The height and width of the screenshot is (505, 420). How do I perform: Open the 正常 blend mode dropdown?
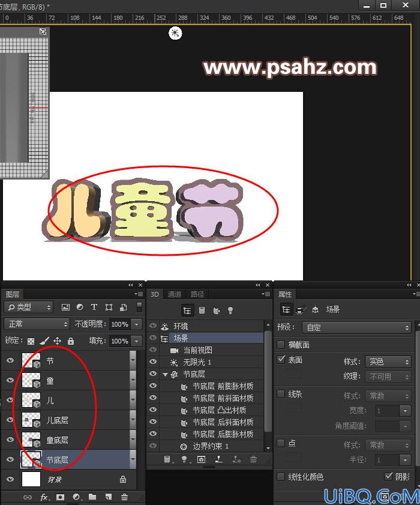pos(37,324)
